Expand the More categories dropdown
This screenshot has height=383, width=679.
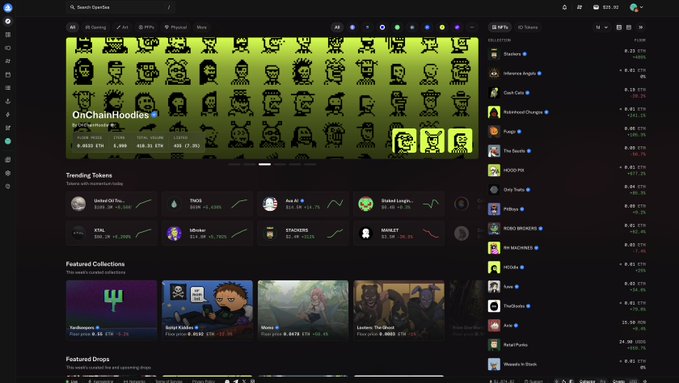[x=202, y=27]
